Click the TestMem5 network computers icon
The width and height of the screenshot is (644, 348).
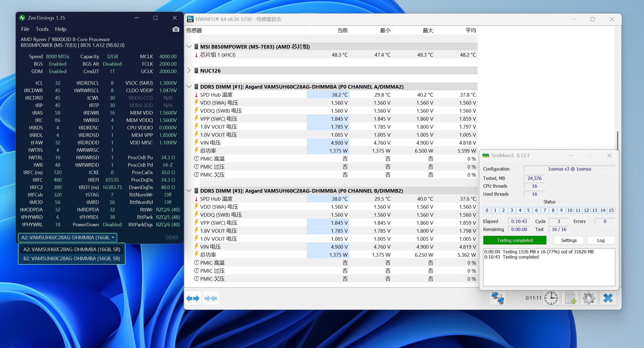point(498,298)
